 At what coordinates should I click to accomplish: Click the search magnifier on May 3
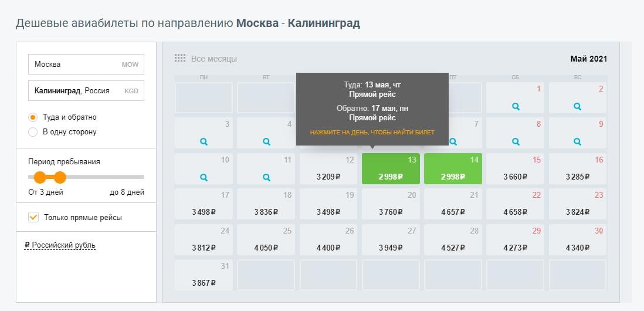(x=204, y=142)
